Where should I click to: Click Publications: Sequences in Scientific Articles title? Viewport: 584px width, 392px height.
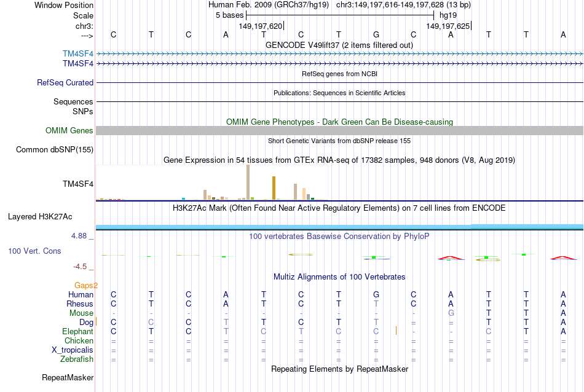click(x=339, y=93)
